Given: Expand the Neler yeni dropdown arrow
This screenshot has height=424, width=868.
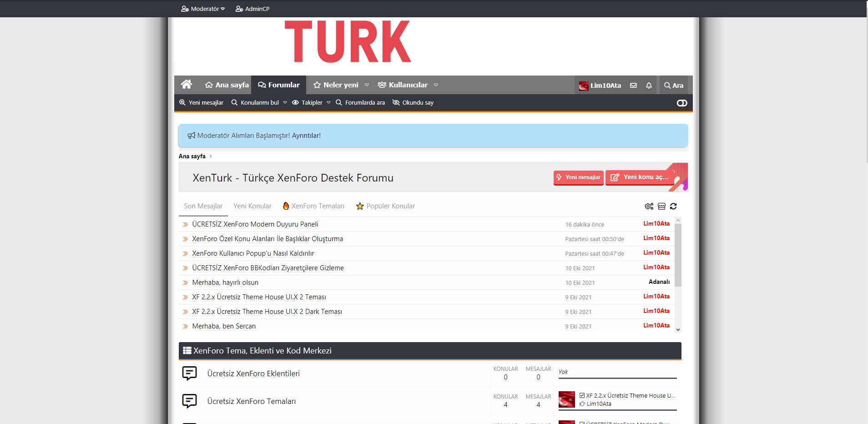Looking at the screenshot, I should tap(367, 85).
